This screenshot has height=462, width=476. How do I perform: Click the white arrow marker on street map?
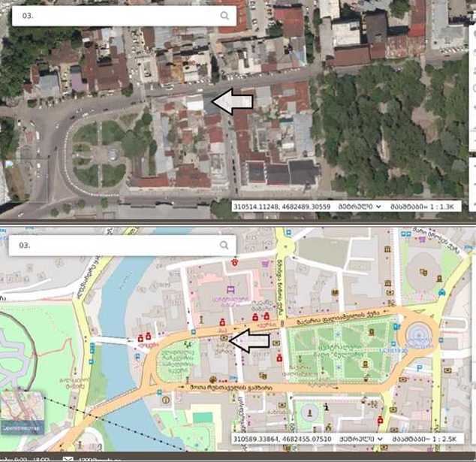[x=249, y=341]
